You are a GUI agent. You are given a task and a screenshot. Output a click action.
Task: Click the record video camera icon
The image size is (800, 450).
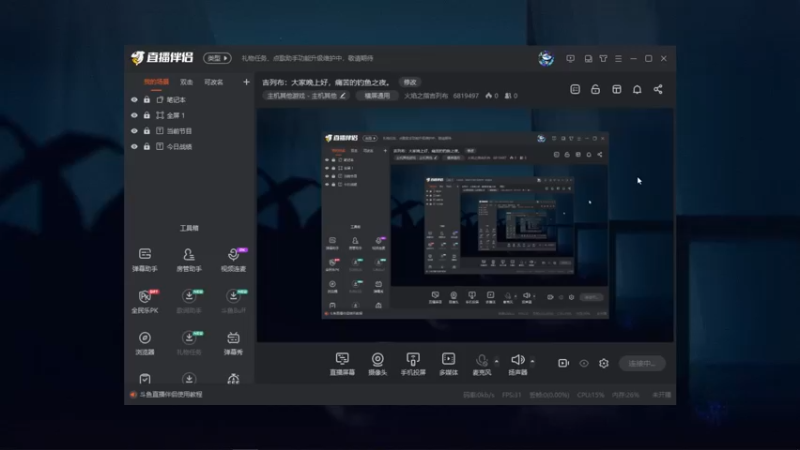tap(563, 363)
